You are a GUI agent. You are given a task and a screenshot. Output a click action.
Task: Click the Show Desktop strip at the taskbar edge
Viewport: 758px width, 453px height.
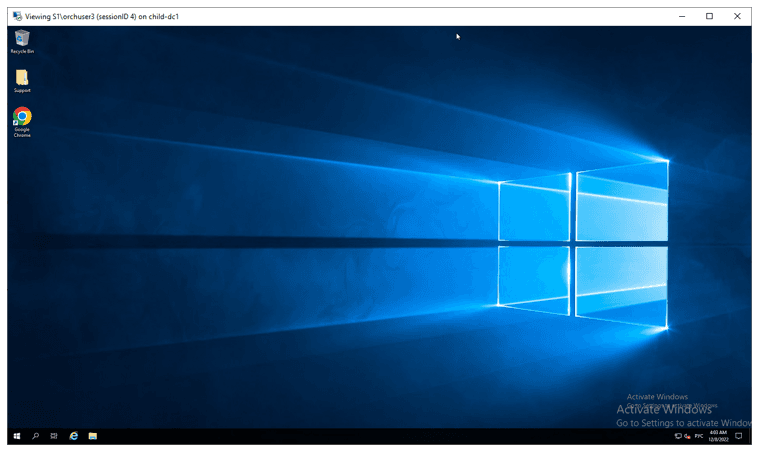coord(750,436)
